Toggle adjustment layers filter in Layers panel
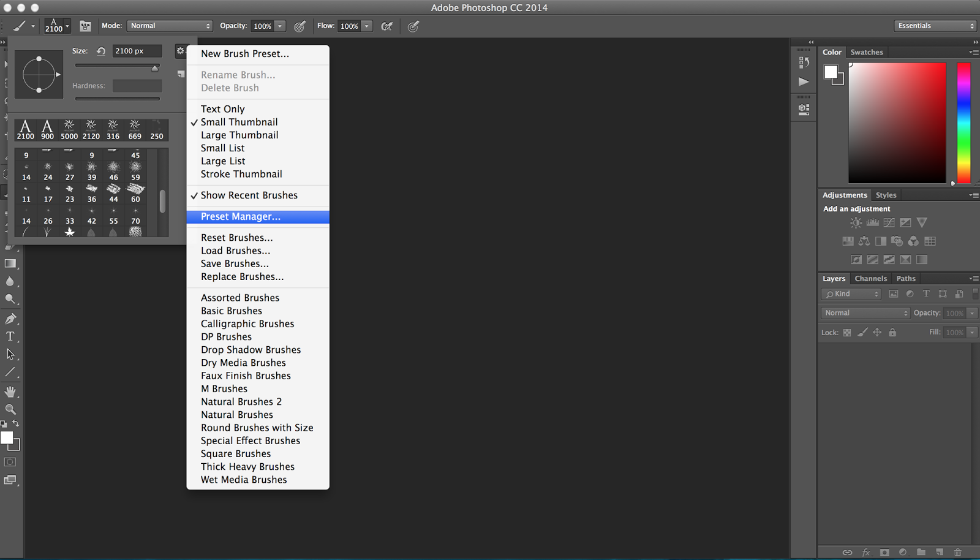Viewport: 980px width, 560px height. tap(910, 294)
